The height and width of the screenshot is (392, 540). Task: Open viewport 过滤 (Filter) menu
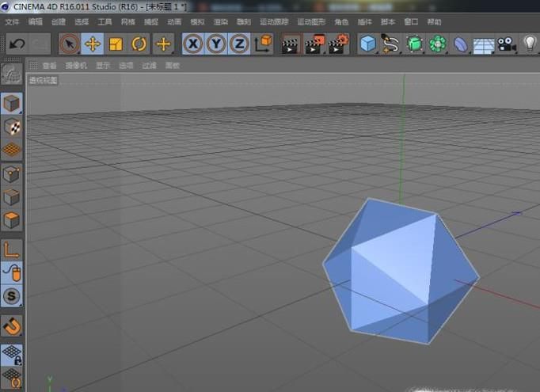click(x=149, y=66)
